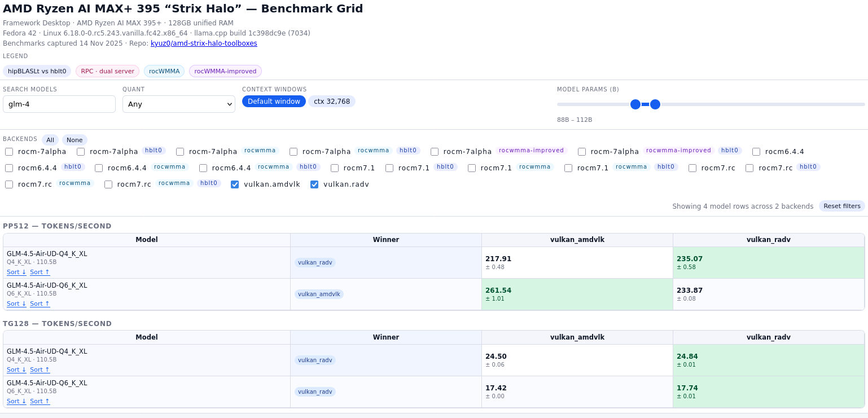Check the rocm6.4.4 rocwmma-only backend
The image size is (868, 418).
click(99, 168)
